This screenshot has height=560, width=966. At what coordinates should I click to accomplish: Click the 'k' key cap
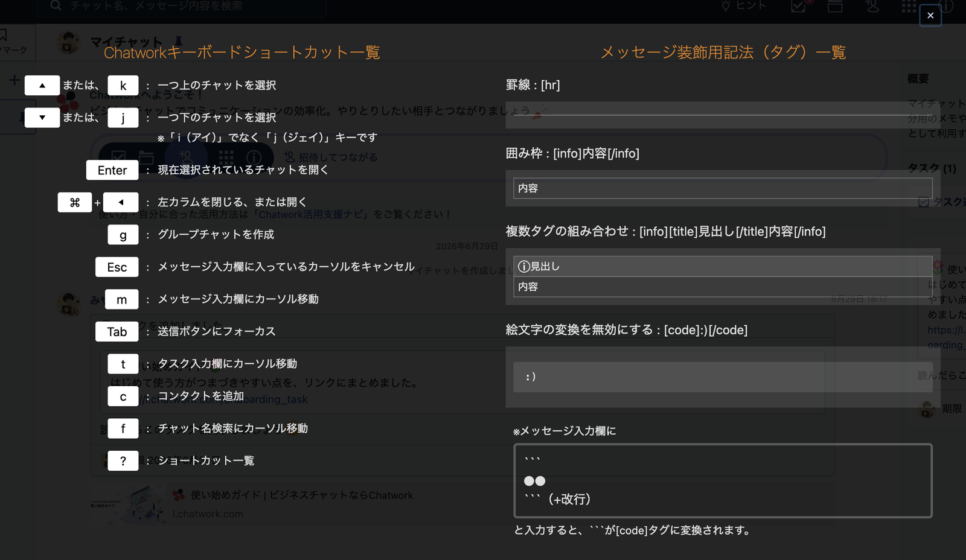tap(123, 85)
